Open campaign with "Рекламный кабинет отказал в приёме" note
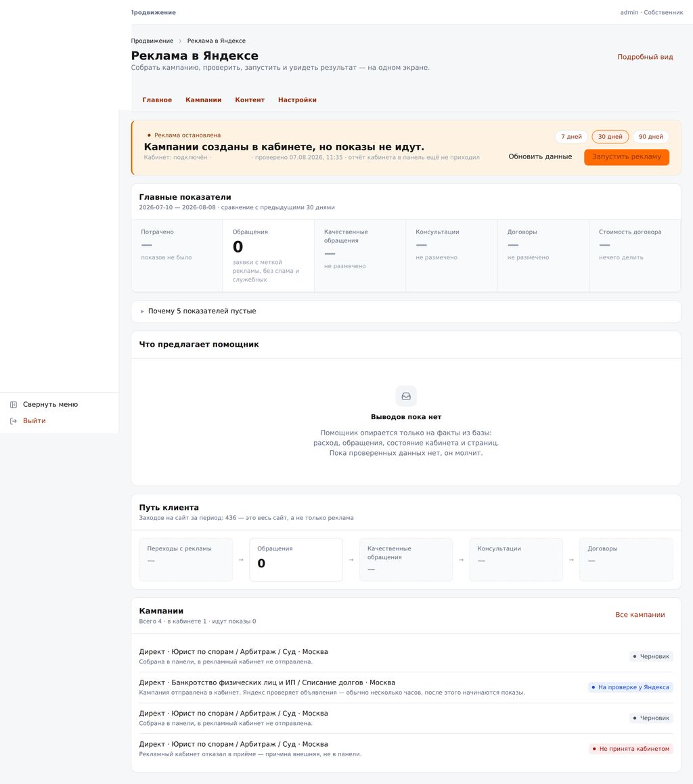 [405, 749]
